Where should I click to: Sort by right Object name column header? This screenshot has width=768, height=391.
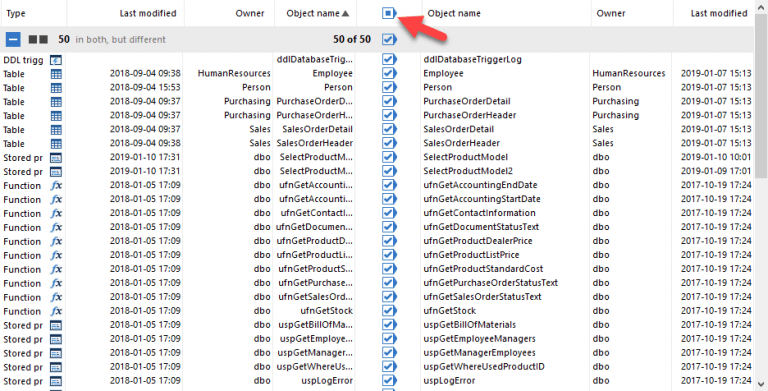coord(506,14)
